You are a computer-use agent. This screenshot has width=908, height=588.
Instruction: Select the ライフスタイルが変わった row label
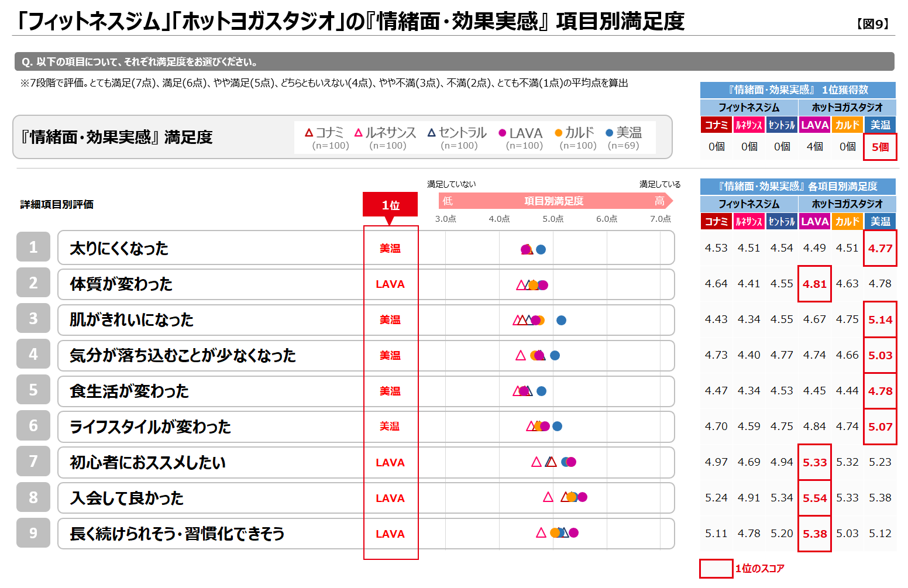pos(150,427)
